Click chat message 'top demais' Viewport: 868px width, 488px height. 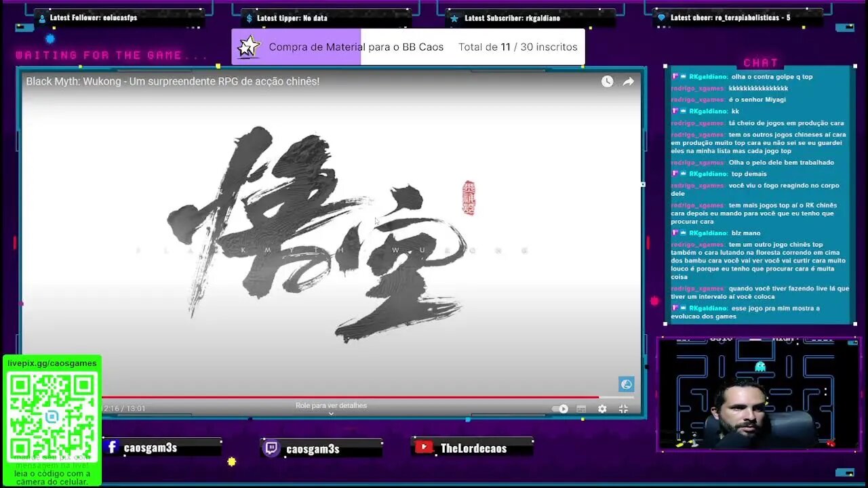pos(749,174)
